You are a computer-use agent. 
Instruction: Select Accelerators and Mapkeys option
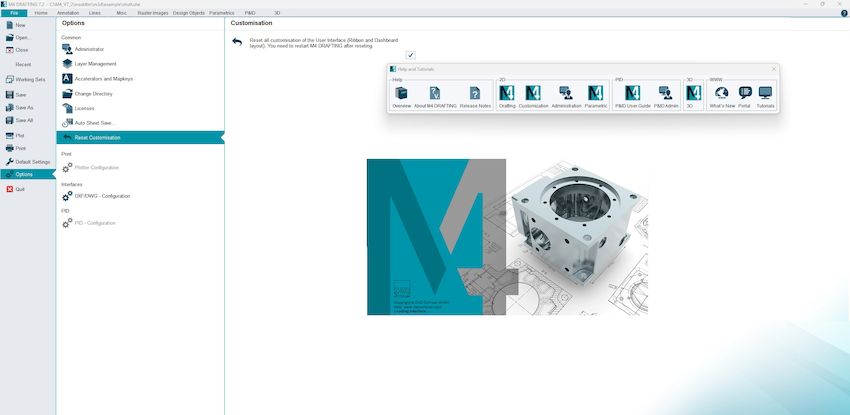[103, 78]
